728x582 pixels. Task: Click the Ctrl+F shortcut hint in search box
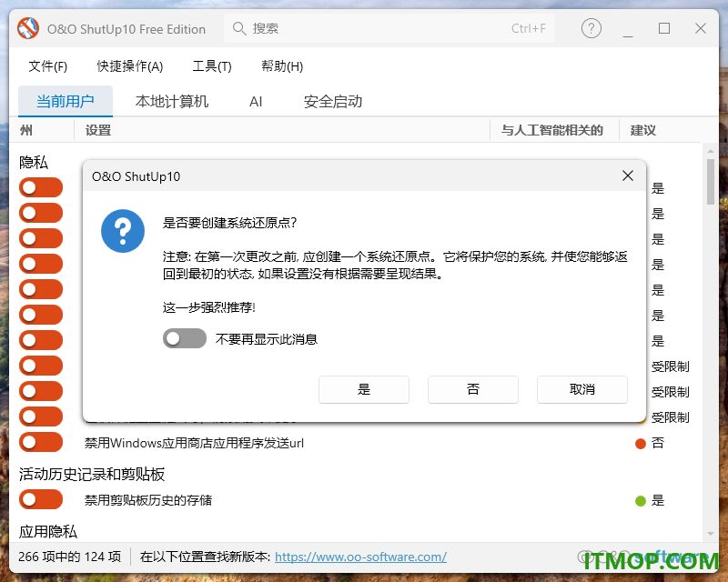(x=529, y=29)
